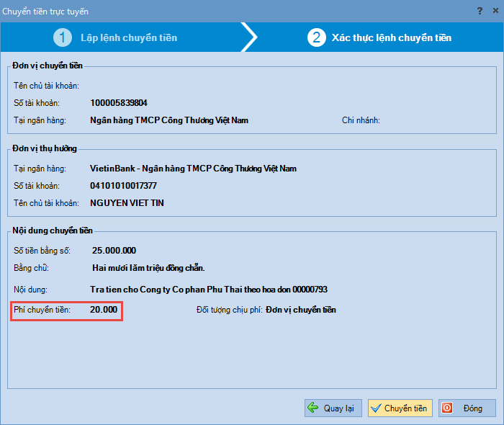Click sender bank Ngân hàng TMCP Công Thương Việt Nam
Screen dimensions: 504x425
tap(169, 120)
